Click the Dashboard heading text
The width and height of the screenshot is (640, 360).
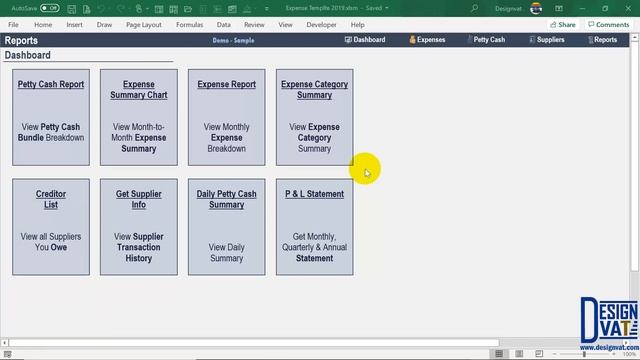pyautogui.click(x=28, y=55)
